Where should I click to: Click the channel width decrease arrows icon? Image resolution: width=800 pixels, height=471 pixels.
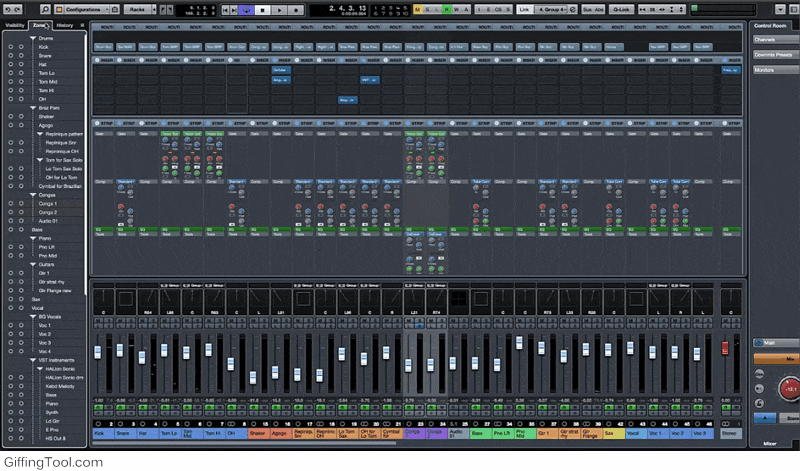(642, 9)
